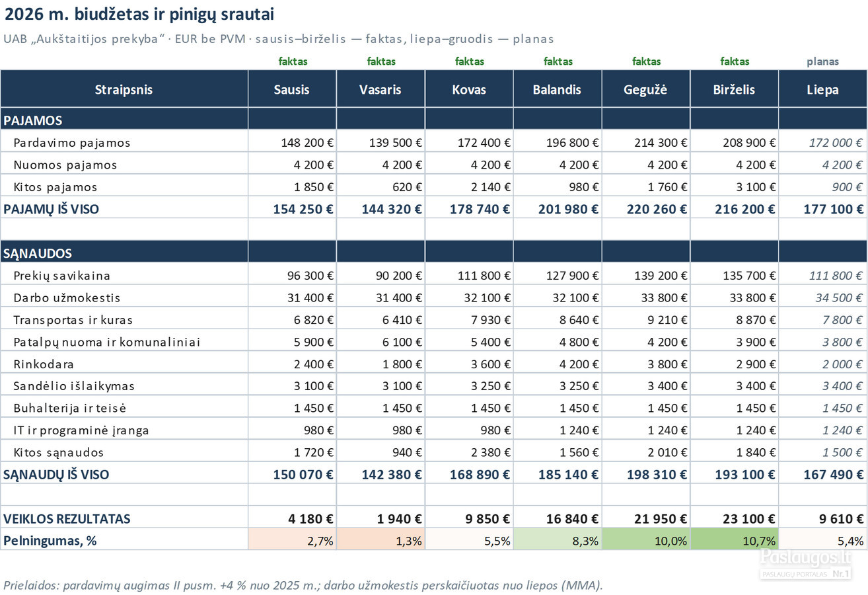Select the "Buhalterija ir teisė" row label

click(70, 408)
